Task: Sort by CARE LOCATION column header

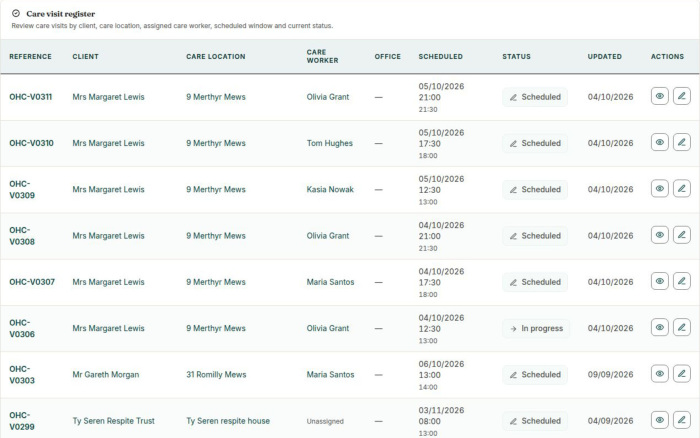Action: tap(216, 57)
